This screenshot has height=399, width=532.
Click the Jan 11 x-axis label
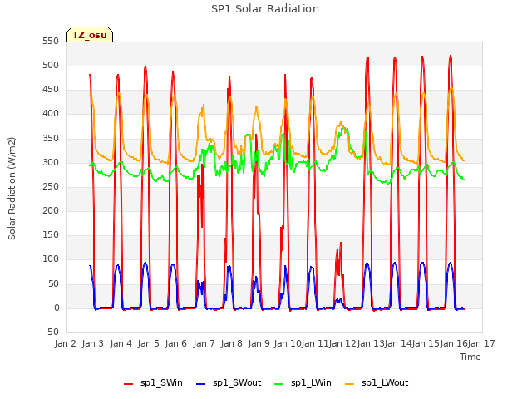(315, 343)
